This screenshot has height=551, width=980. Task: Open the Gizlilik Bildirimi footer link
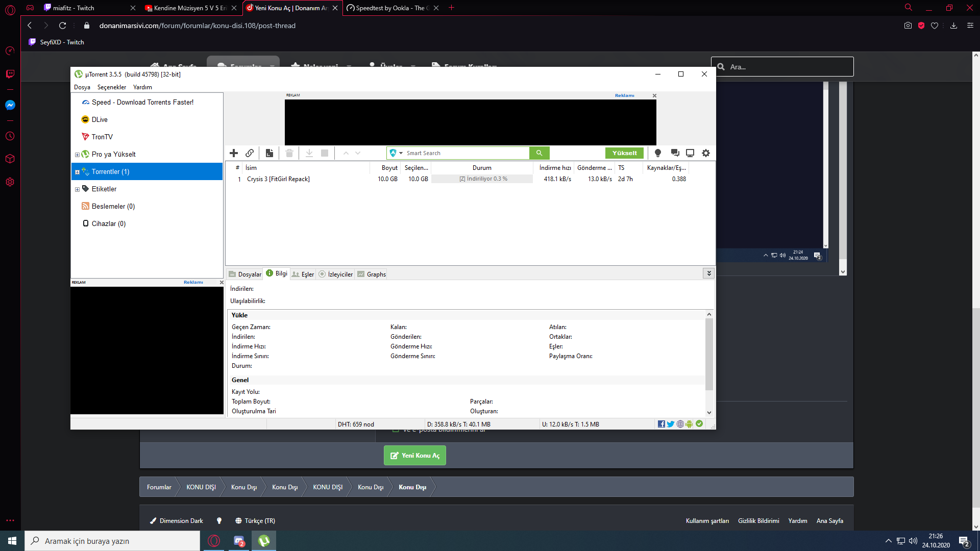pos(758,521)
